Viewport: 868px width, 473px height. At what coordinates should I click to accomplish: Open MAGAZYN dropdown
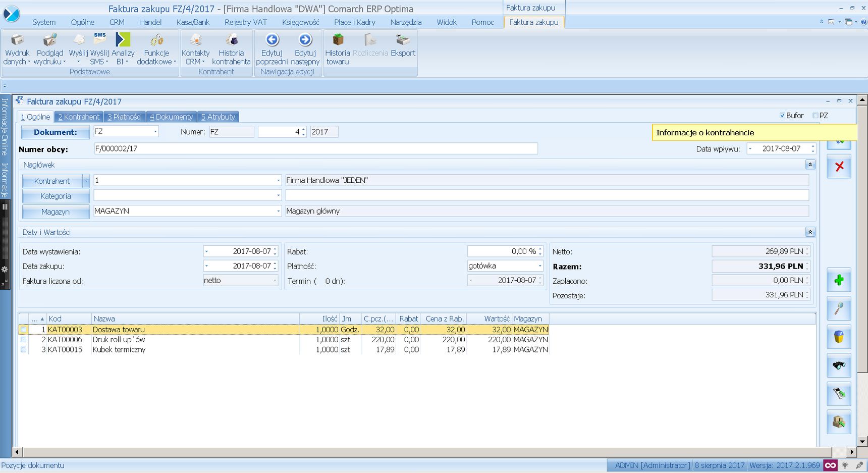[x=278, y=211]
